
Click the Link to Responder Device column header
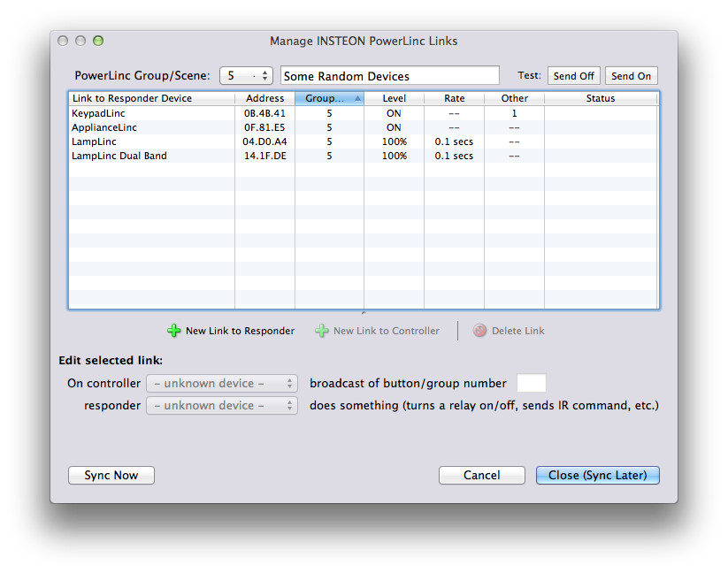tap(151, 98)
